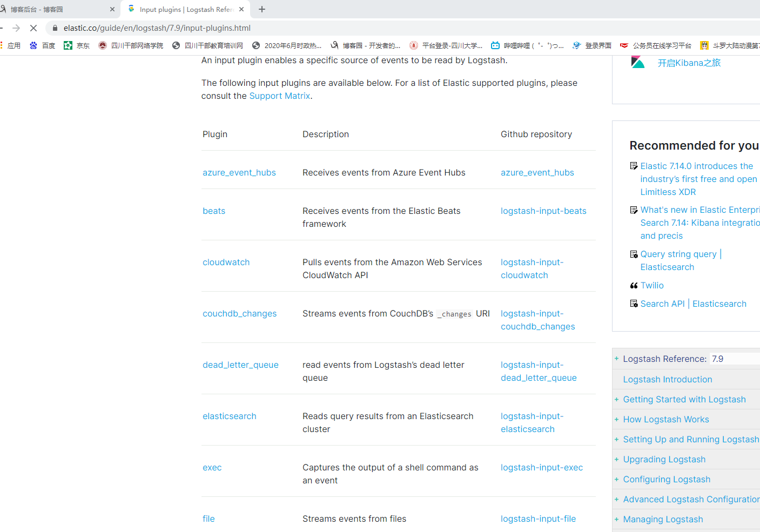
Task: Open the Logstash version 7.9 dropdown
Action: 735,359
